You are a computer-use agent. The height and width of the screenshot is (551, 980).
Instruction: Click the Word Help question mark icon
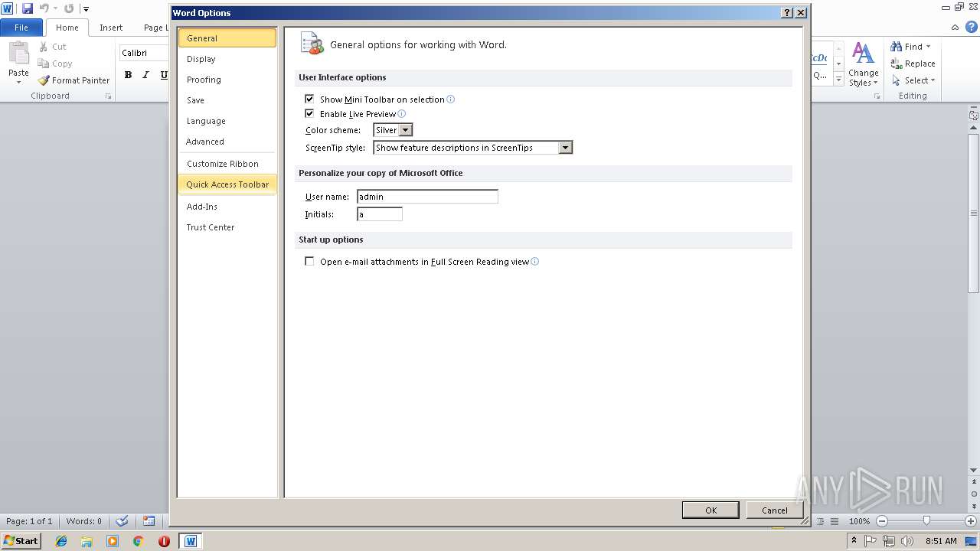(x=972, y=27)
